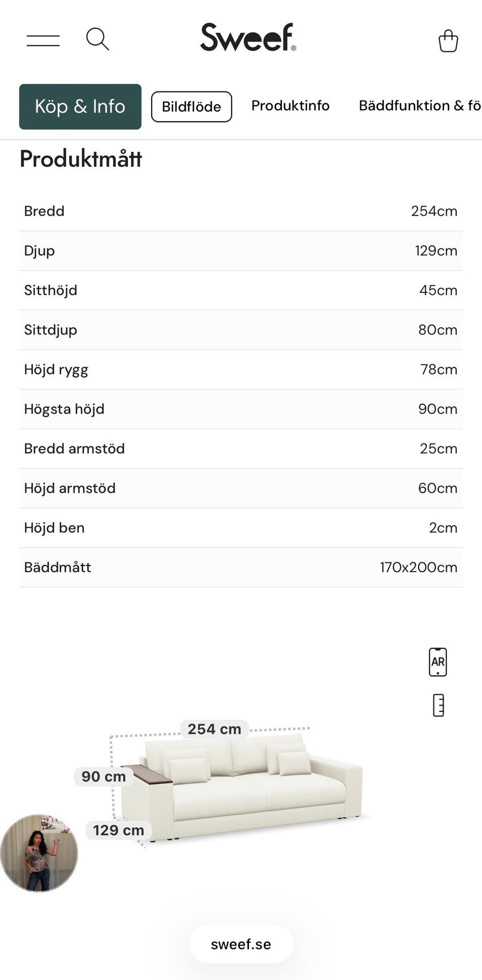The width and height of the screenshot is (482, 980).
Task: Select the Bäddmått table row
Action: 241,568
